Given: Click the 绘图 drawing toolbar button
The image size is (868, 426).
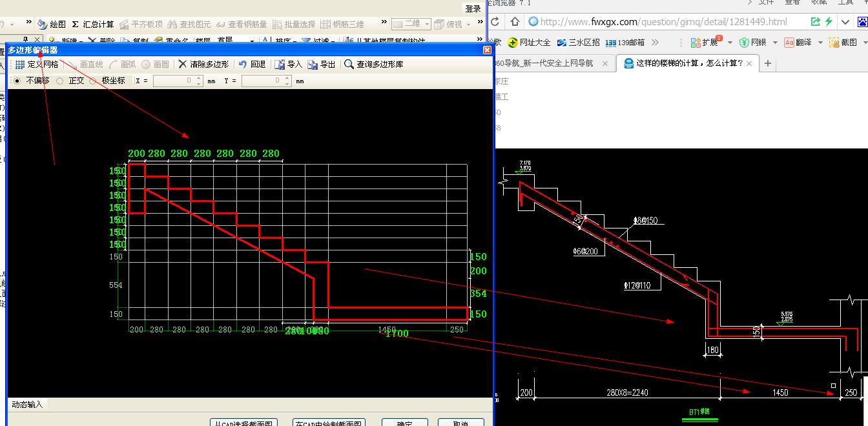Looking at the screenshot, I should click(x=52, y=25).
